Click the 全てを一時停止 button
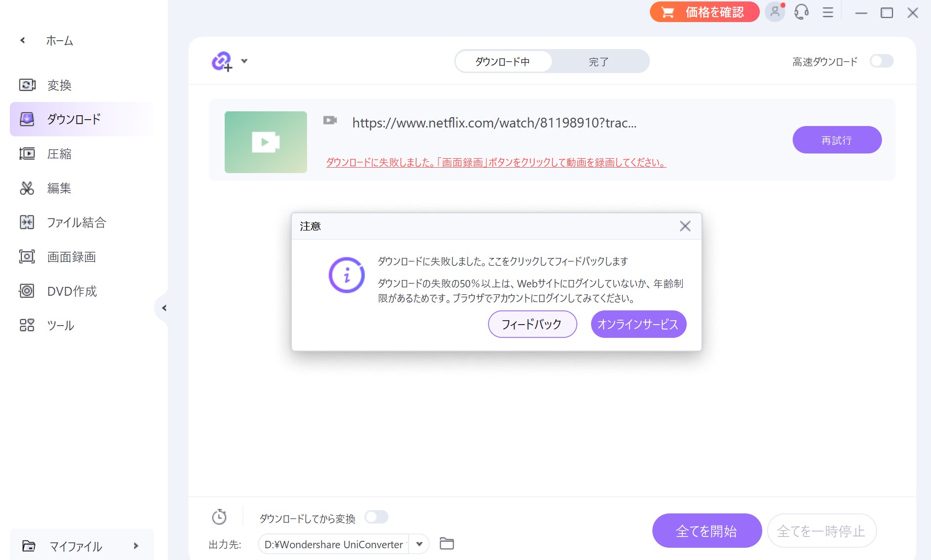This screenshot has width=931, height=560. (x=822, y=531)
